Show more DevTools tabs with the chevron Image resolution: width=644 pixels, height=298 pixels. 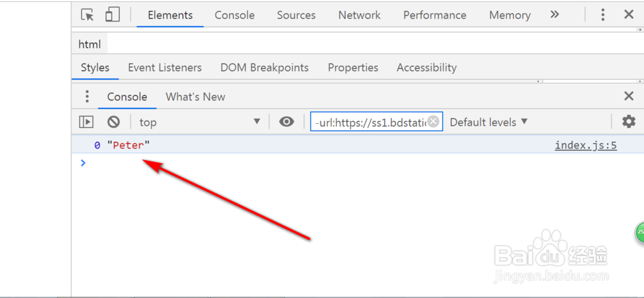(x=554, y=15)
